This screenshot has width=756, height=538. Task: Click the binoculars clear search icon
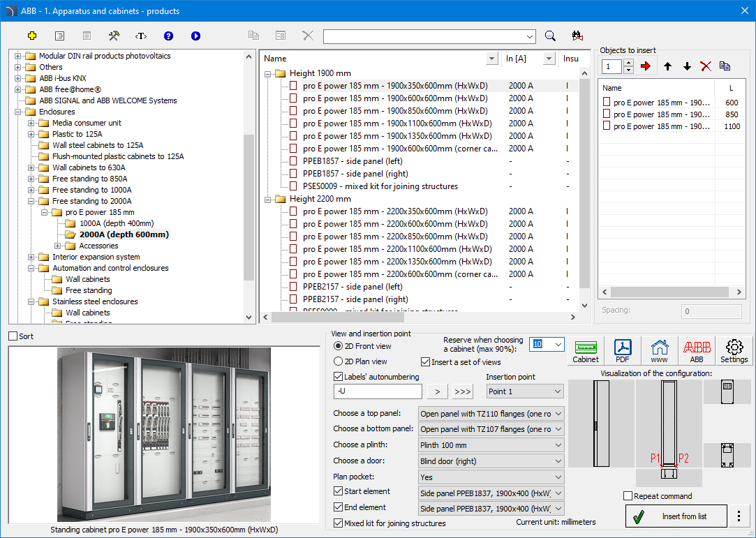(577, 36)
